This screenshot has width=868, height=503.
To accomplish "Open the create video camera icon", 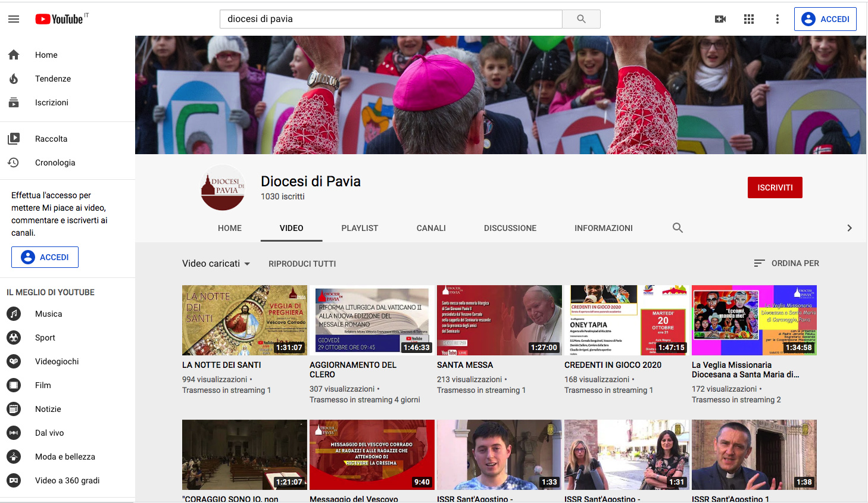I will click(x=720, y=19).
